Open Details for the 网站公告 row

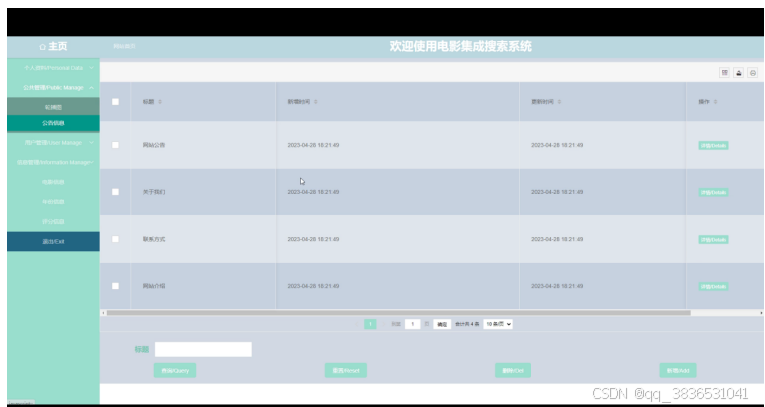click(713, 145)
